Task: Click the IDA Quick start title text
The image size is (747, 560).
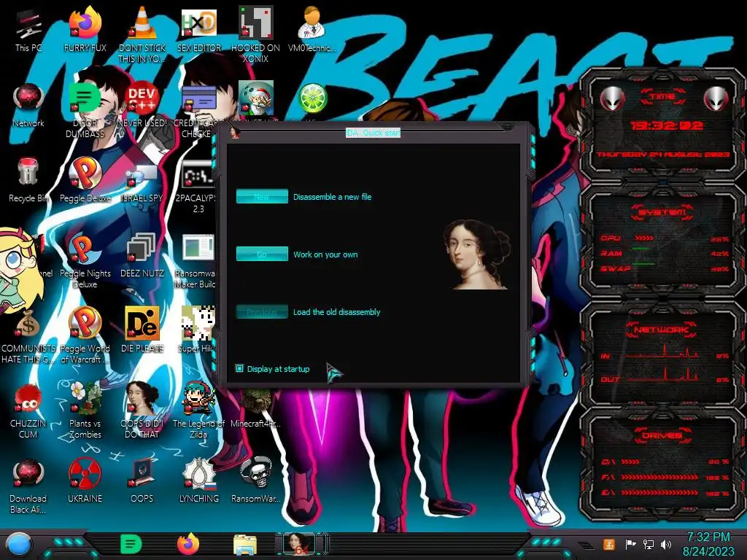Action: 373,133
